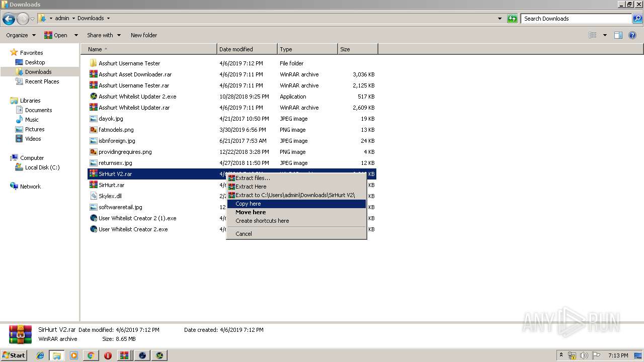Open the address bar history dropdown
The width and height of the screenshot is (644, 362).
pyautogui.click(x=500, y=19)
